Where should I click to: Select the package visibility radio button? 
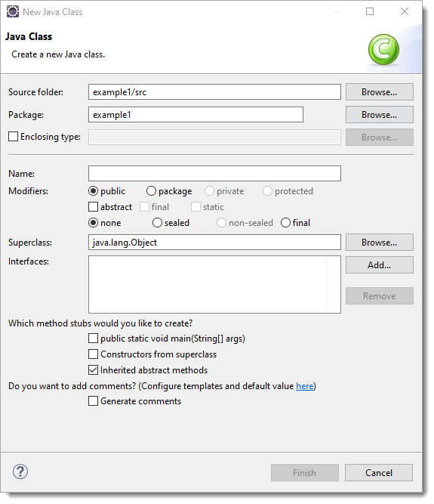(151, 191)
